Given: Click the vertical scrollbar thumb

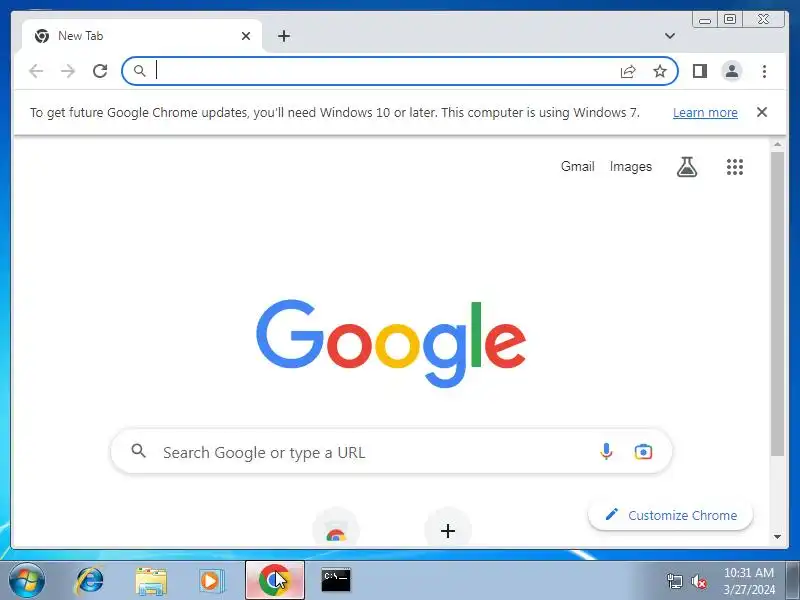Looking at the screenshot, I should [777, 304].
